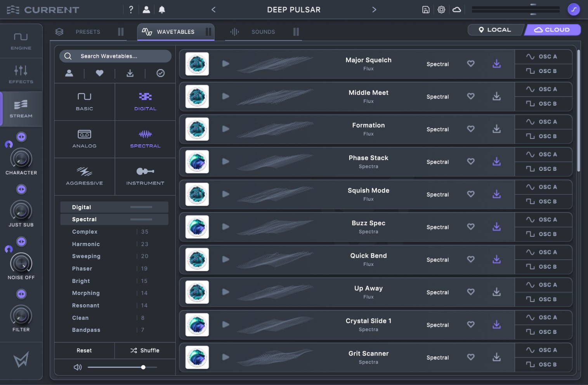Select the Complex tag filter

pyautogui.click(x=85, y=232)
